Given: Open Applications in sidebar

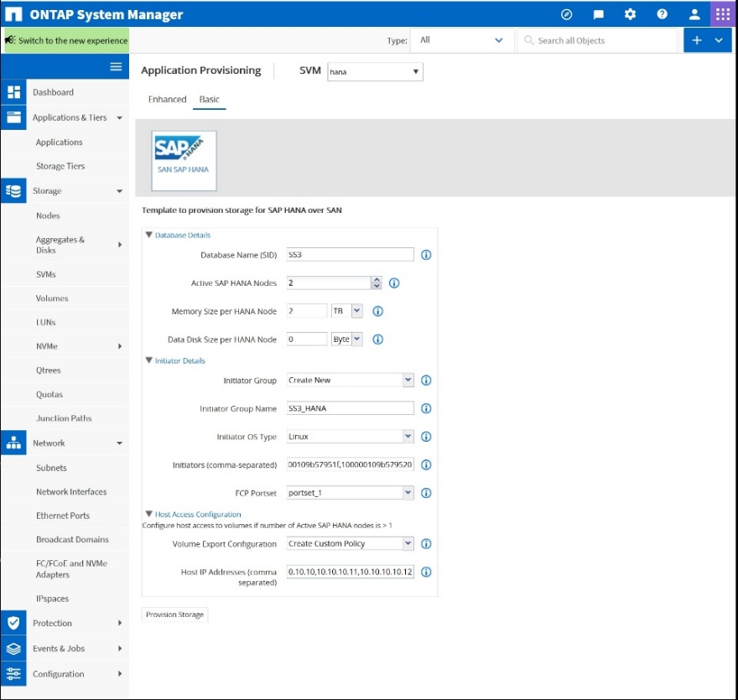Looking at the screenshot, I should (x=59, y=142).
